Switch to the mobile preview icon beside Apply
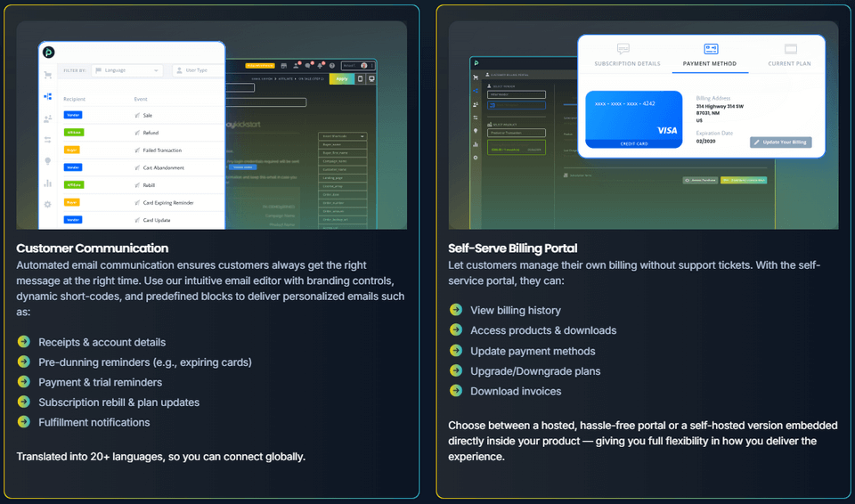Image resolution: width=855 pixels, height=504 pixels. (360, 79)
